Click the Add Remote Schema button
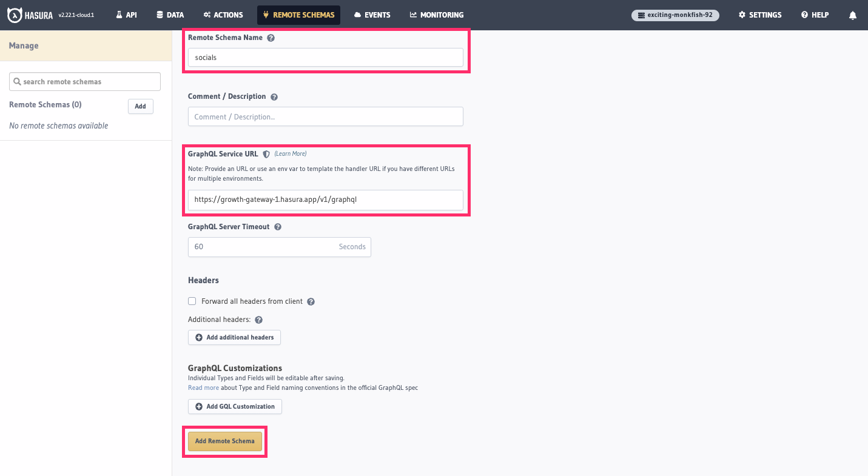This screenshot has width=868, height=476. pos(225,441)
